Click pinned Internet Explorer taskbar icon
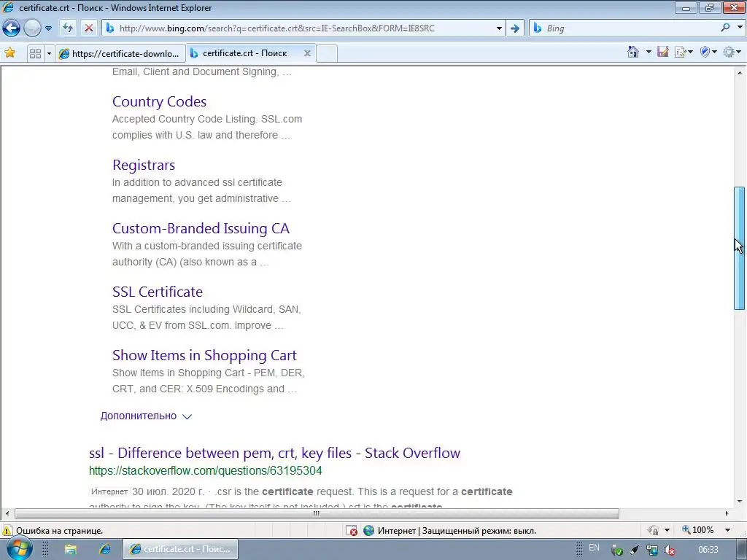 [105, 550]
